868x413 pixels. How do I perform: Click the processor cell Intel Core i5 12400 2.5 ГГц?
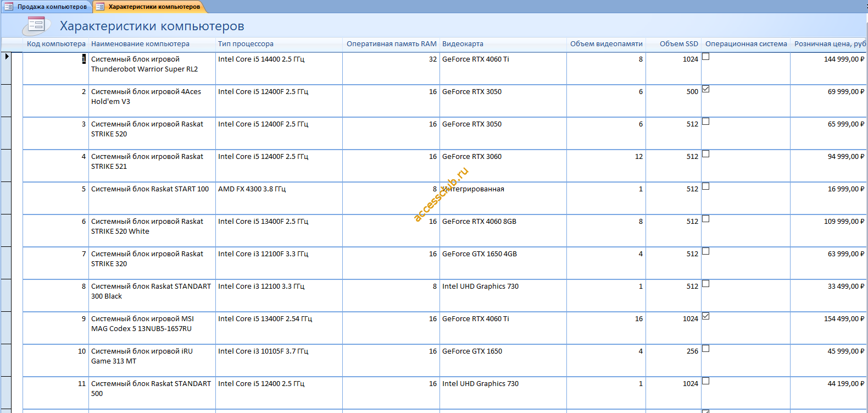point(279,393)
